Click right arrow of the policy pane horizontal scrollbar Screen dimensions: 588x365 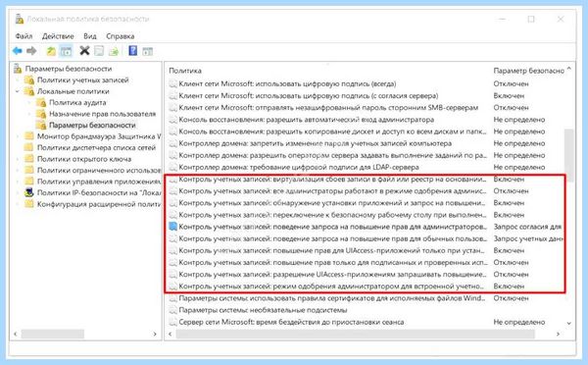click(558, 334)
